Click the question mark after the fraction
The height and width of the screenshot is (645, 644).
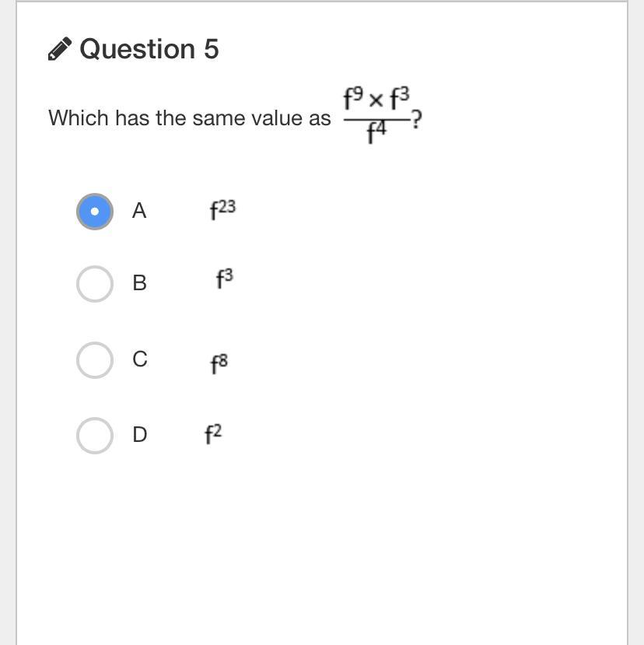417,120
